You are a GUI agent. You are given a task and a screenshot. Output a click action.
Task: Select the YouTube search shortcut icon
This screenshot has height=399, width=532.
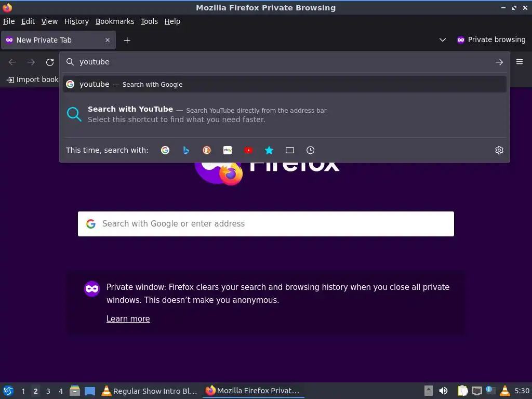click(x=248, y=150)
